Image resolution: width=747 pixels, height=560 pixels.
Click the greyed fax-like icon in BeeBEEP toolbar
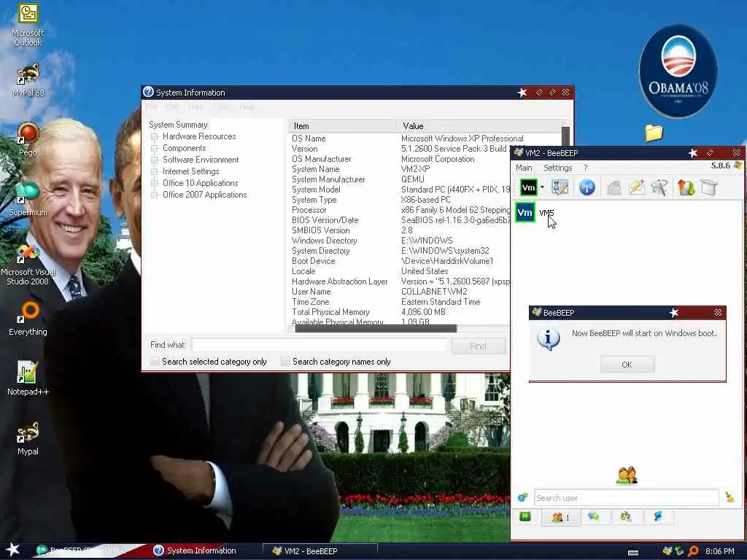pyautogui.click(x=614, y=187)
